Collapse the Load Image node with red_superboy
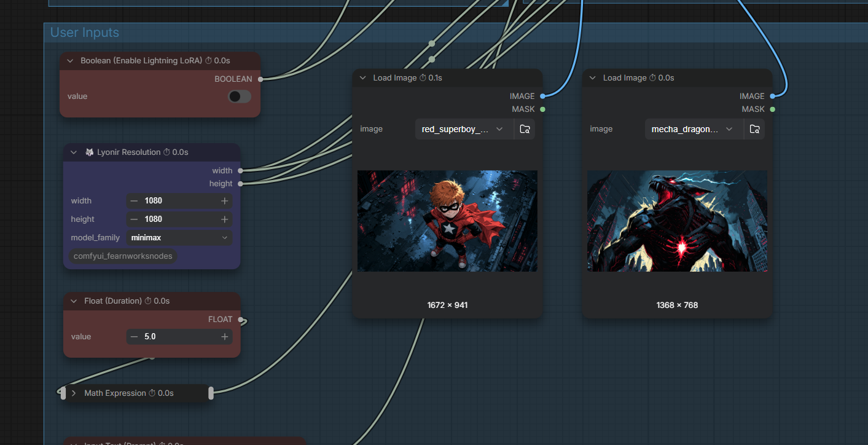The height and width of the screenshot is (445, 868). coord(362,77)
